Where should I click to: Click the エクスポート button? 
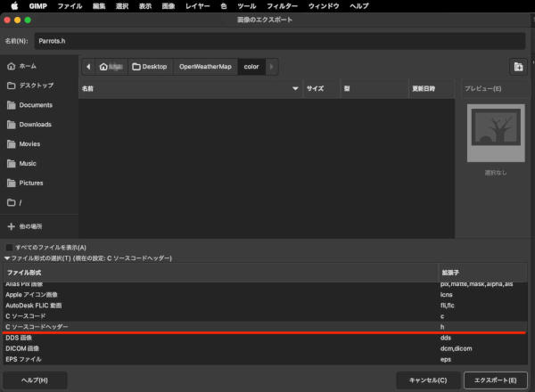(496, 380)
